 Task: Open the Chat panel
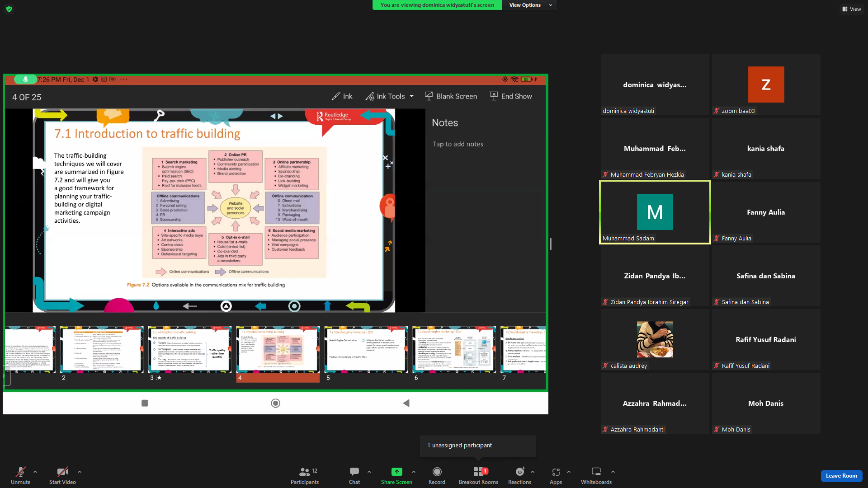354,475
